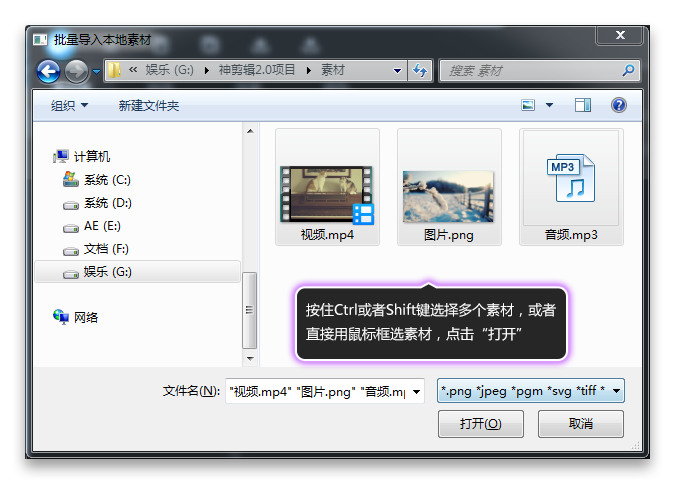Select 计算机 in the navigation tree
Image resolution: width=675 pixels, height=484 pixels.
point(92,156)
